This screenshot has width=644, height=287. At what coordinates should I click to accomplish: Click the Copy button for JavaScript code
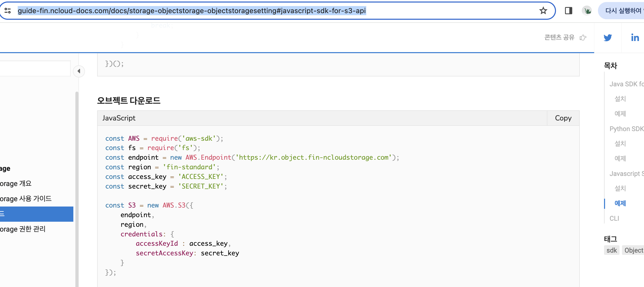[563, 118]
